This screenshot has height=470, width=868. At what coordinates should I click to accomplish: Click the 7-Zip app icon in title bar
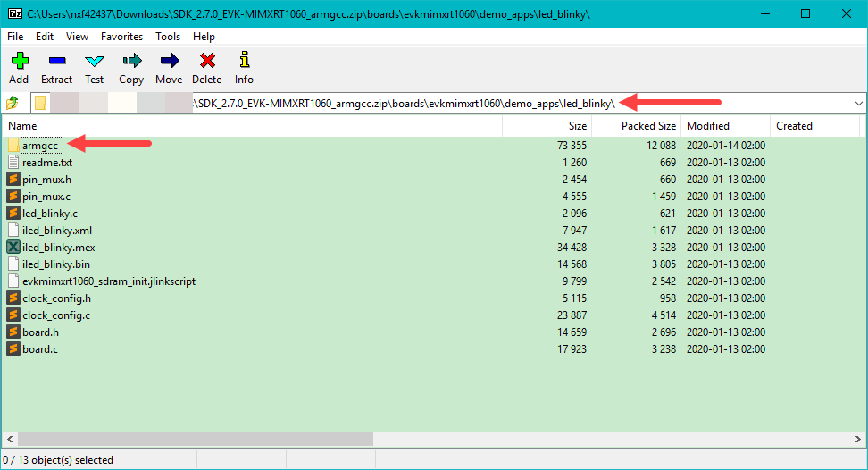[14, 13]
